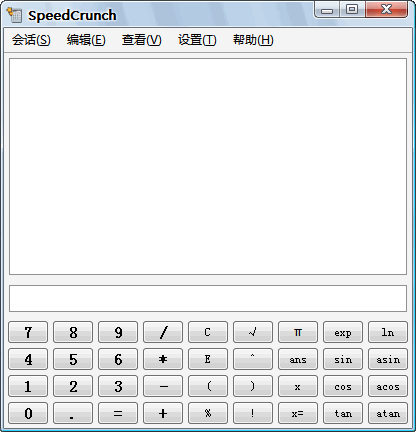Click the exp function button
The height and width of the screenshot is (432, 416).
[343, 332]
